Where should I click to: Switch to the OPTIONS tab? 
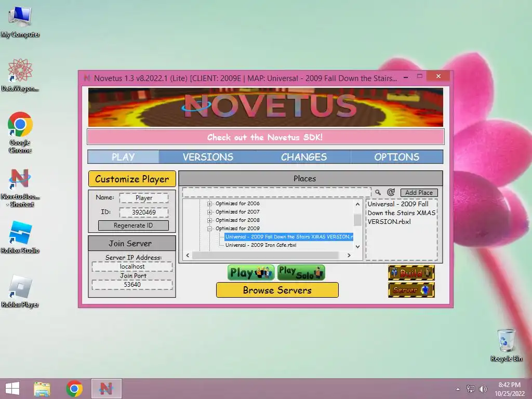tap(396, 157)
